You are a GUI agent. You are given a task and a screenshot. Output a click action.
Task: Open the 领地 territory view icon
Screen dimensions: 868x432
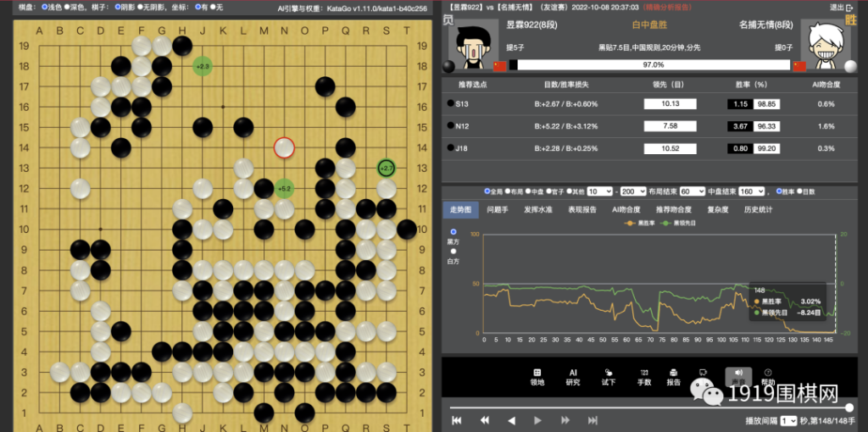click(x=537, y=377)
